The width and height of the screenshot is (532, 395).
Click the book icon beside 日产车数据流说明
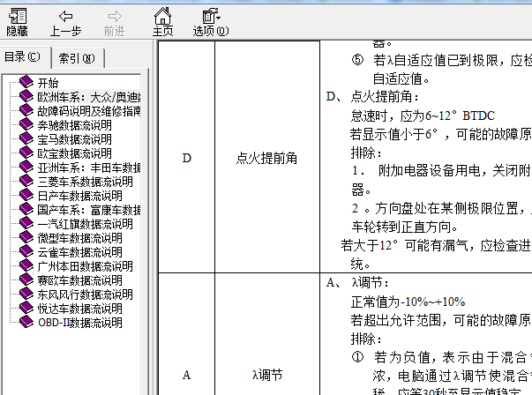tap(26, 196)
